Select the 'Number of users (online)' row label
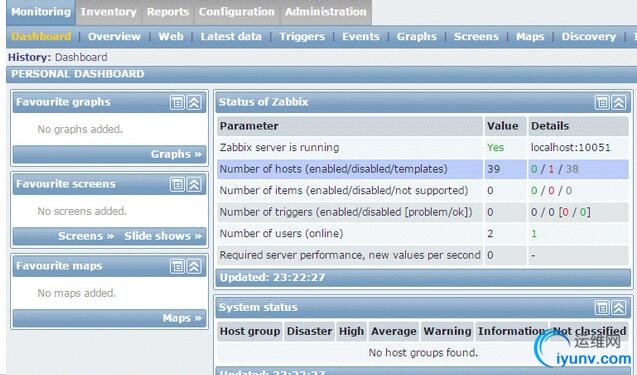This screenshot has width=637, height=375. [x=282, y=234]
